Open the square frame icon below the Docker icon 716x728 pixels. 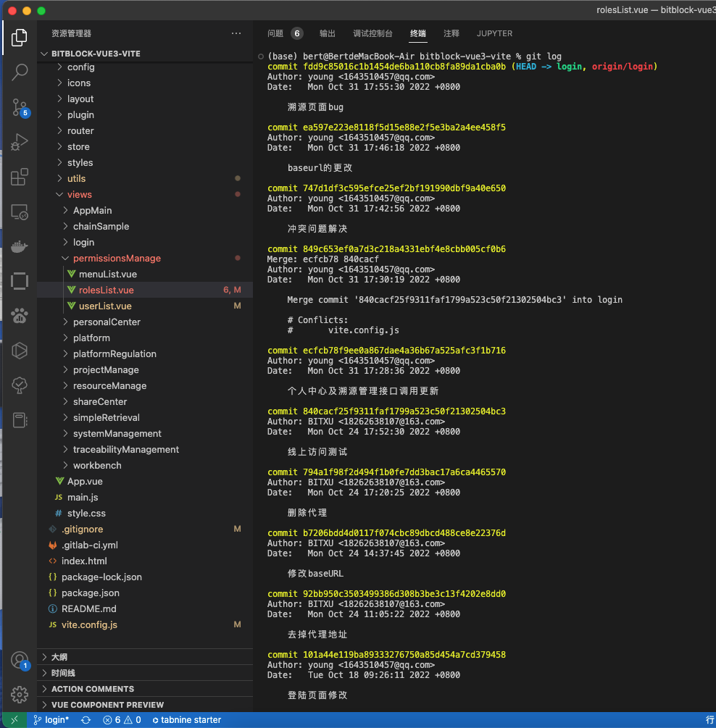pos(19,281)
